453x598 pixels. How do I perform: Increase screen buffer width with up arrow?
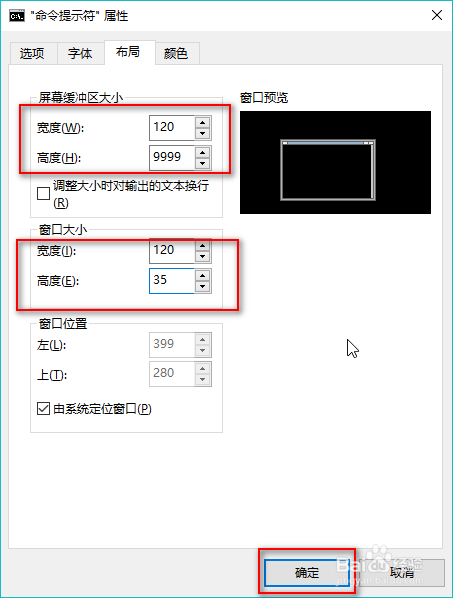click(202, 122)
